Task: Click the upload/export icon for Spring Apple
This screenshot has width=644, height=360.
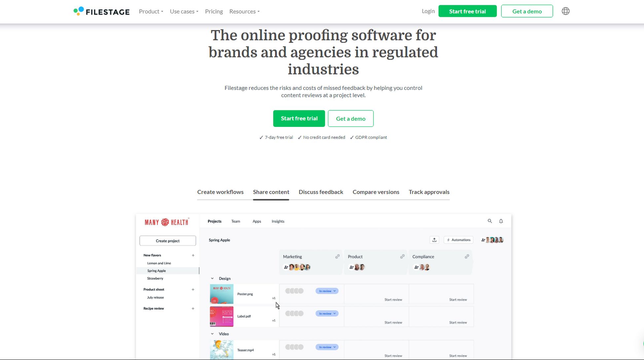Action: point(434,240)
